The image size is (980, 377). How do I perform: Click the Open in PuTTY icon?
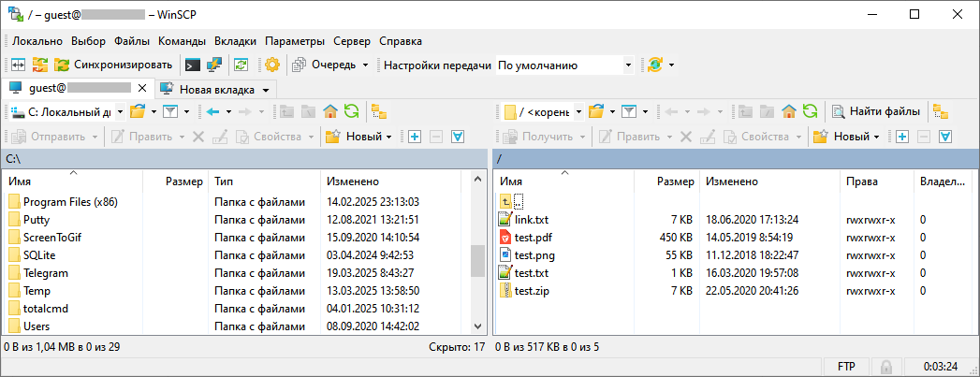(x=214, y=65)
